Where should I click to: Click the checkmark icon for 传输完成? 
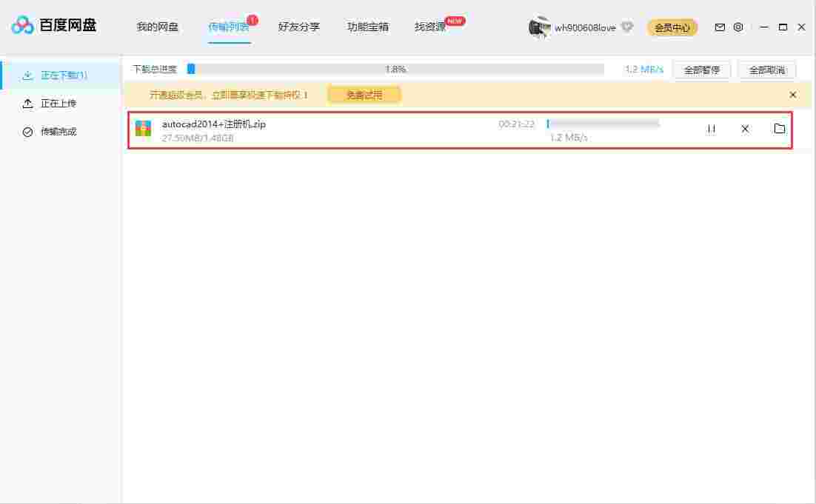[x=27, y=132]
